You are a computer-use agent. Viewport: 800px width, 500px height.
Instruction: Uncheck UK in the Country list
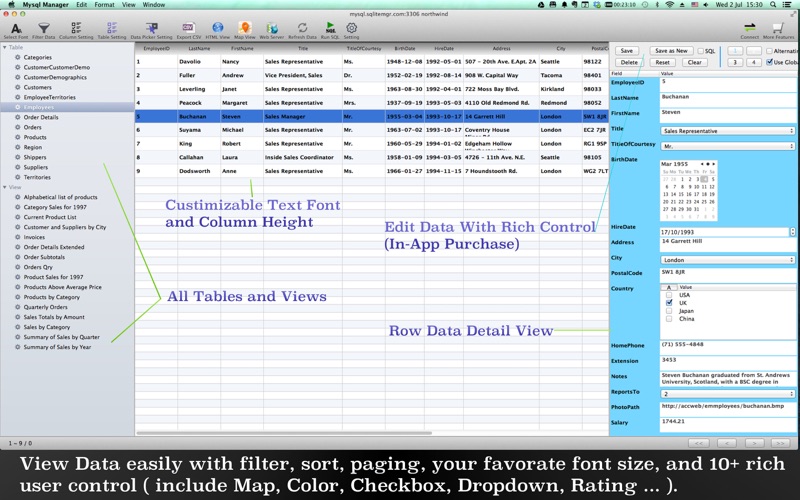coord(669,303)
